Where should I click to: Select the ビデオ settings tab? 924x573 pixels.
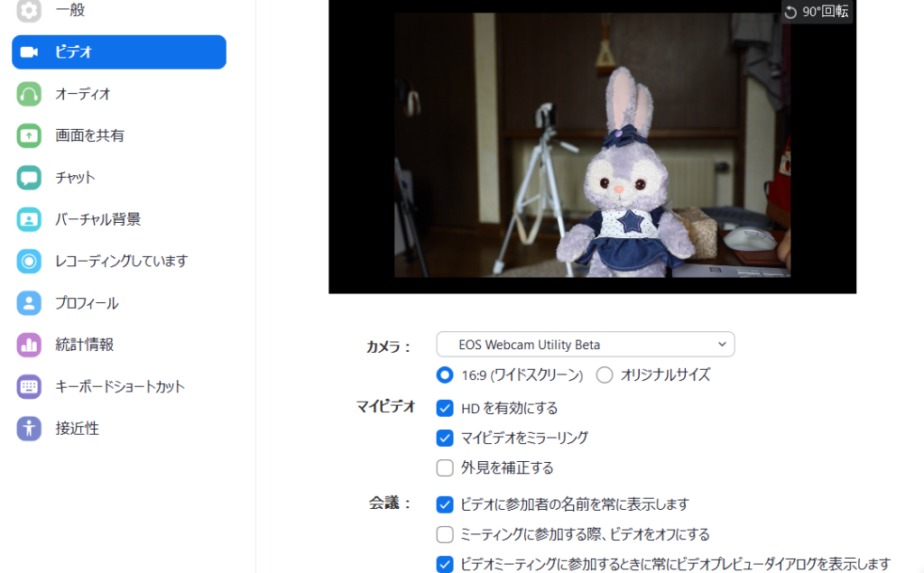pyautogui.click(x=119, y=51)
